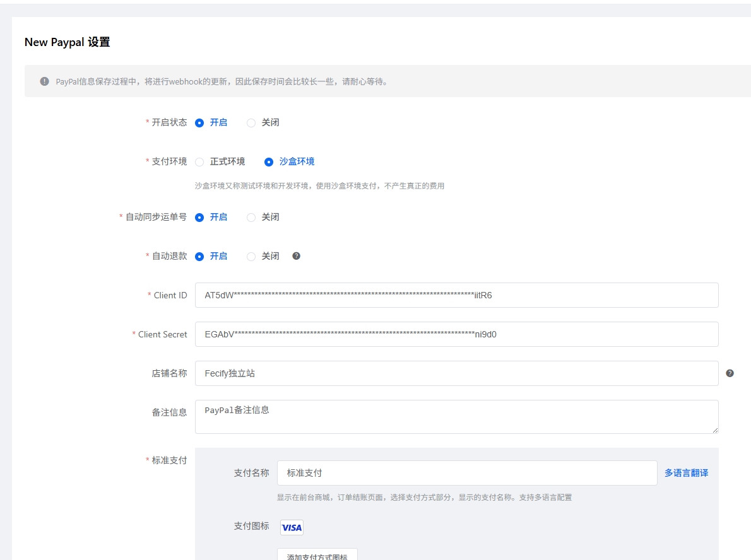
Task: Open the 多语言翻译 link
Action: [x=686, y=473]
